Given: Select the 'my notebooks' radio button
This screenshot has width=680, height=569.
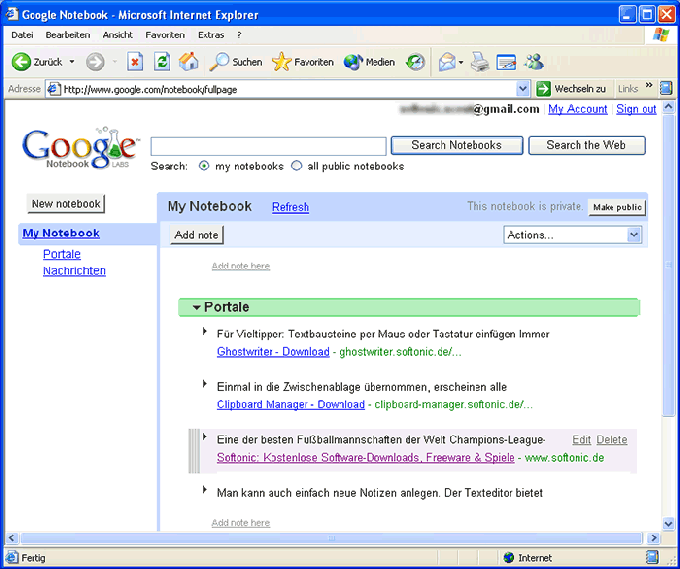Looking at the screenshot, I should tap(204, 166).
